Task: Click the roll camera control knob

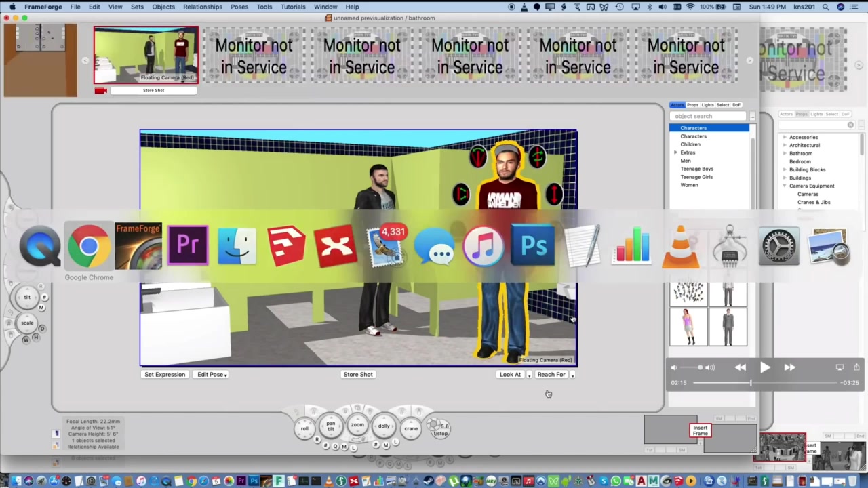Action: coord(304,428)
